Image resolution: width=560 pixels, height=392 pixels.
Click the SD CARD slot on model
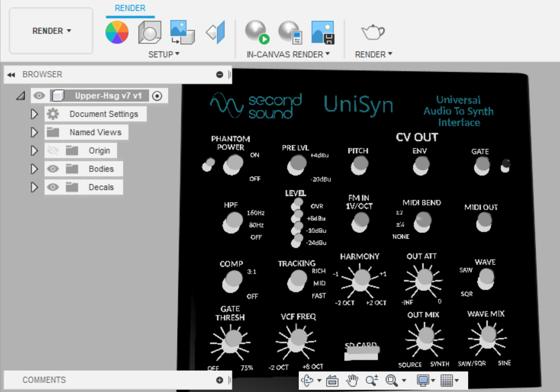[x=362, y=353]
